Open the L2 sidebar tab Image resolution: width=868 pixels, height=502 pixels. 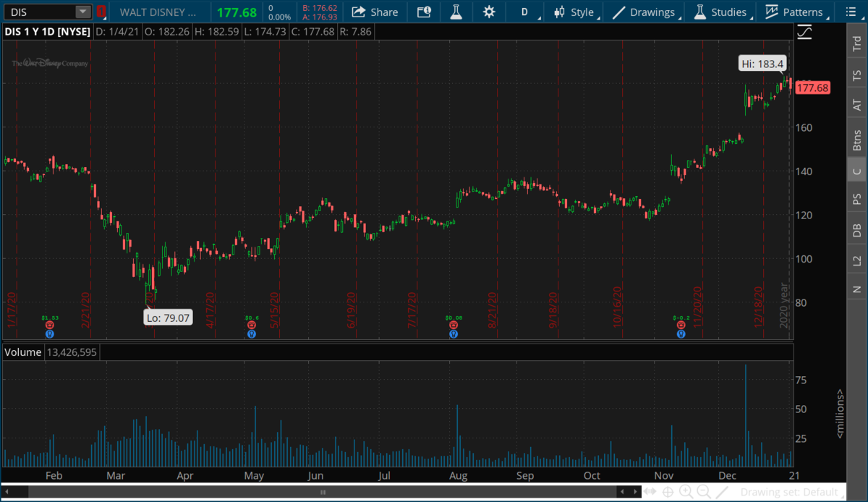pyautogui.click(x=857, y=260)
